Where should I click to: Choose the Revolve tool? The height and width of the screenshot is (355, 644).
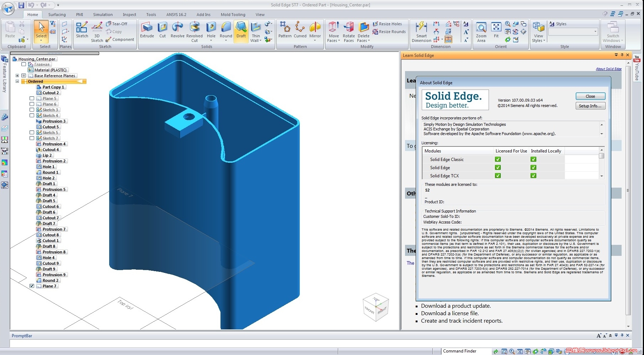pyautogui.click(x=177, y=30)
